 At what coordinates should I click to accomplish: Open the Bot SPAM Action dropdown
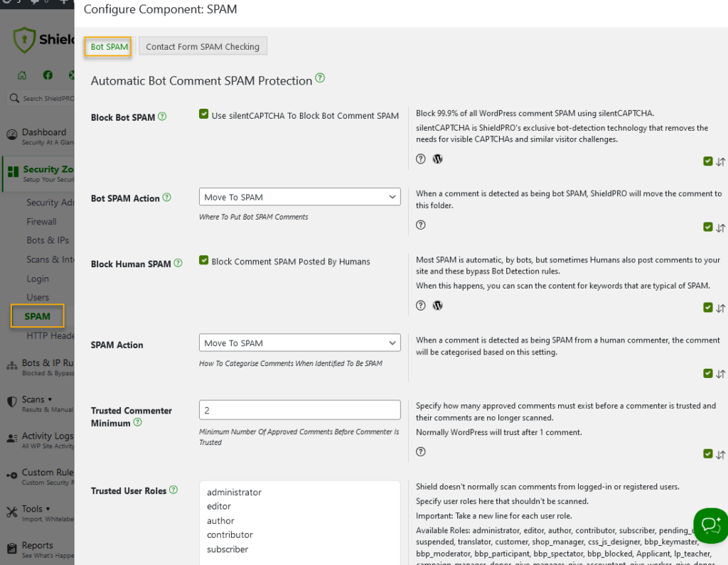[299, 196]
